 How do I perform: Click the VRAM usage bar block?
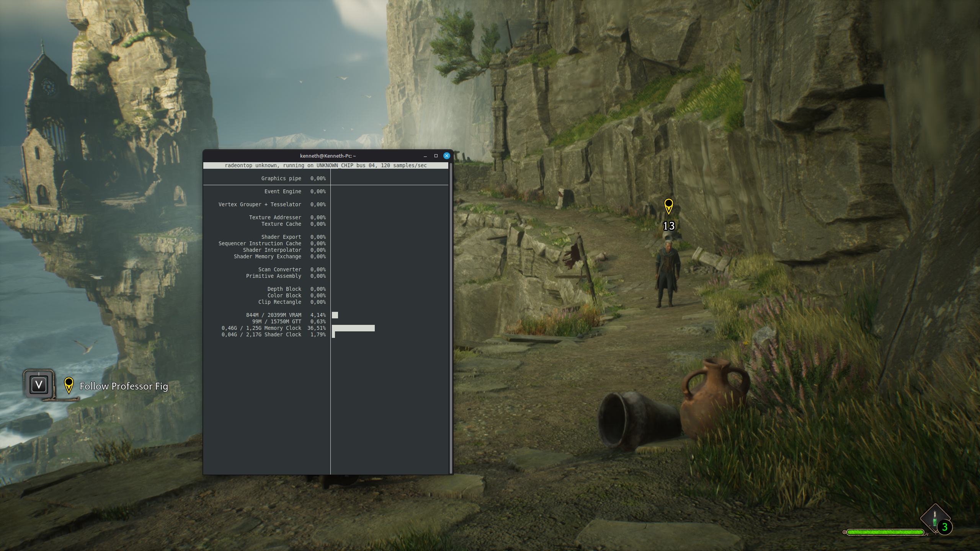(335, 315)
